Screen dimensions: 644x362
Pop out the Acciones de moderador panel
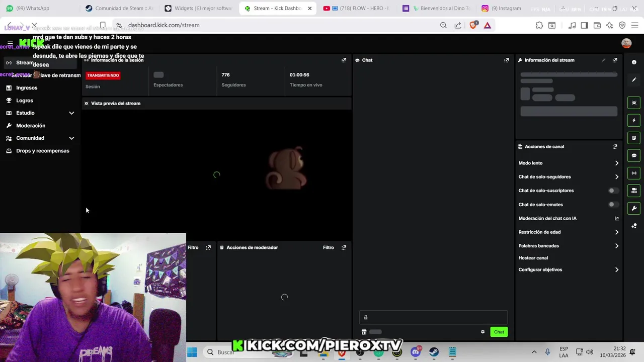pos(344,247)
